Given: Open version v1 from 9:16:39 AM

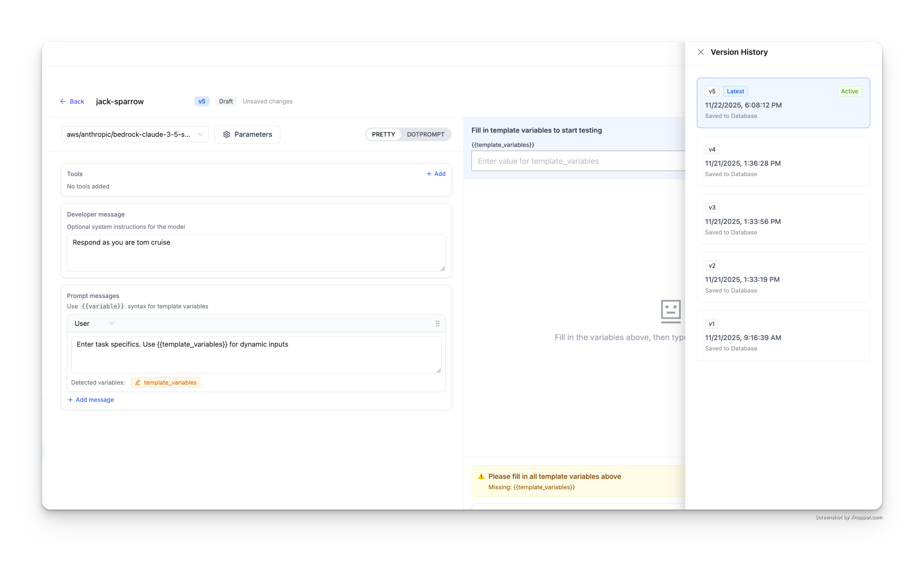Looking at the screenshot, I should [x=783, y=335].
